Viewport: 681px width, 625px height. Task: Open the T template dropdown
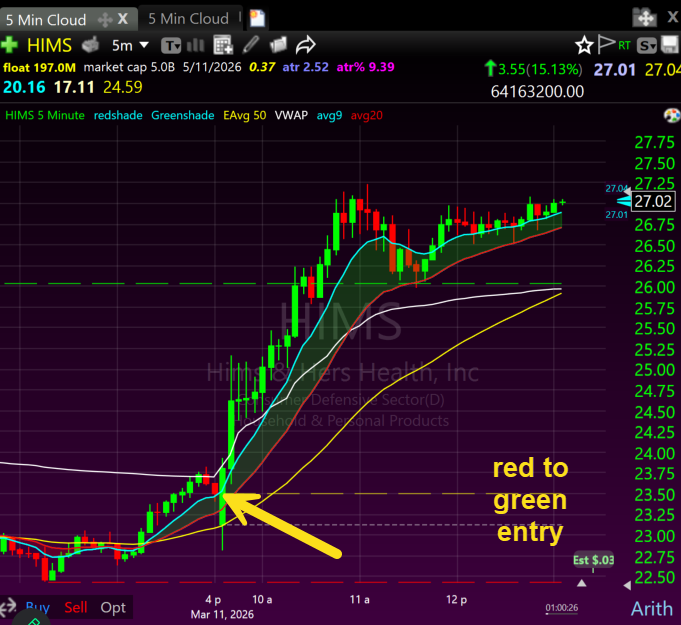pyautogui.click(x=171, y=45)
